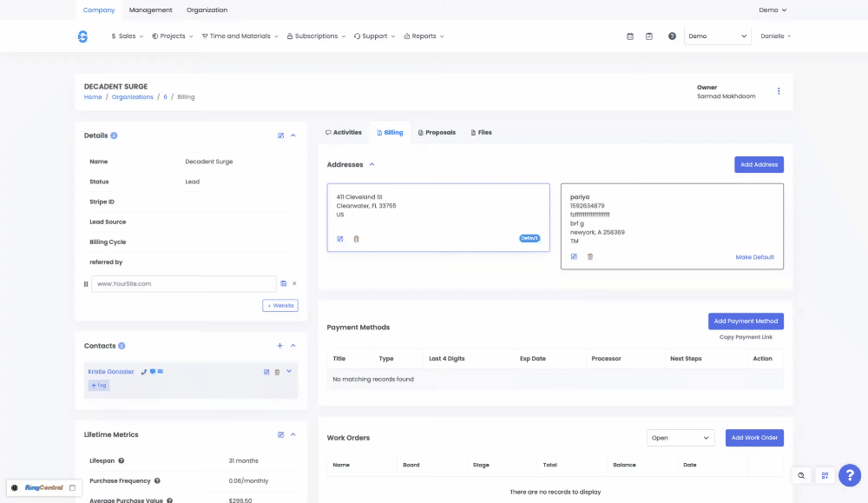Viewport: 868px width, 503px height.
Task: Open the Subscriptions menu
Action: [315, 36]
